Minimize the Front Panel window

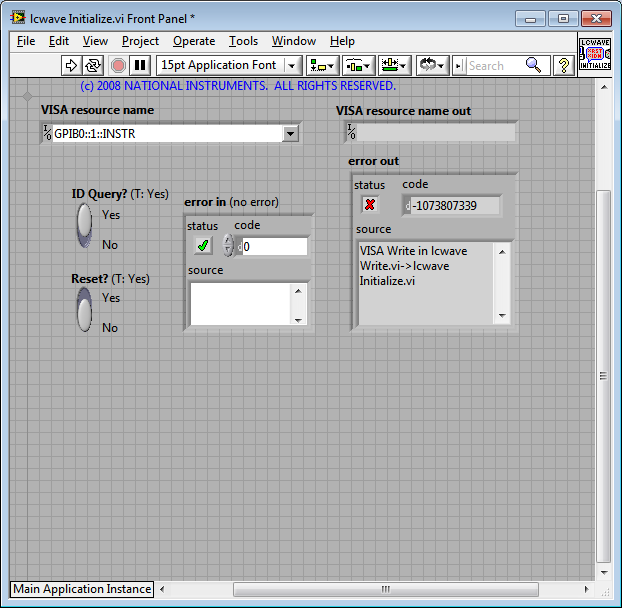[x=530, y=19]
